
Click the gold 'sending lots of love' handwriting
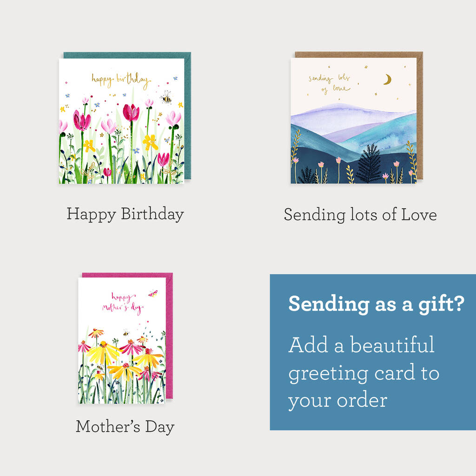(330, 84)
